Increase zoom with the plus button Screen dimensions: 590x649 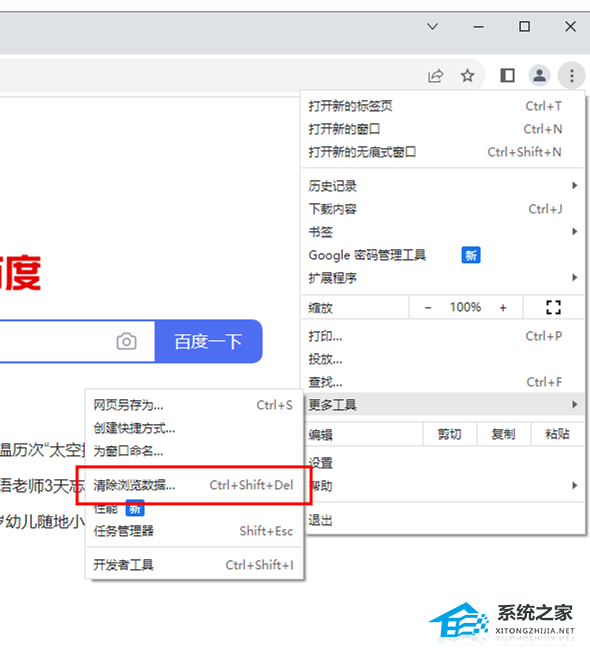(503, 308)
